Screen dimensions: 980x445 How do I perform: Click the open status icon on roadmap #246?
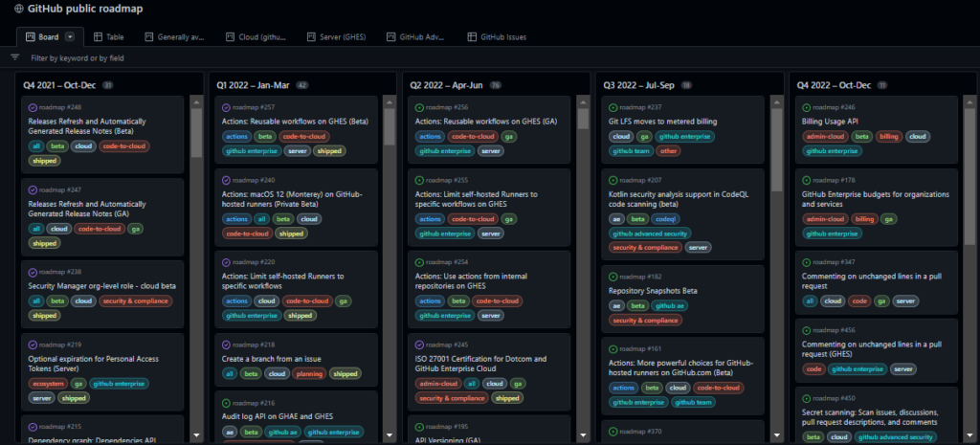(806, 107)
